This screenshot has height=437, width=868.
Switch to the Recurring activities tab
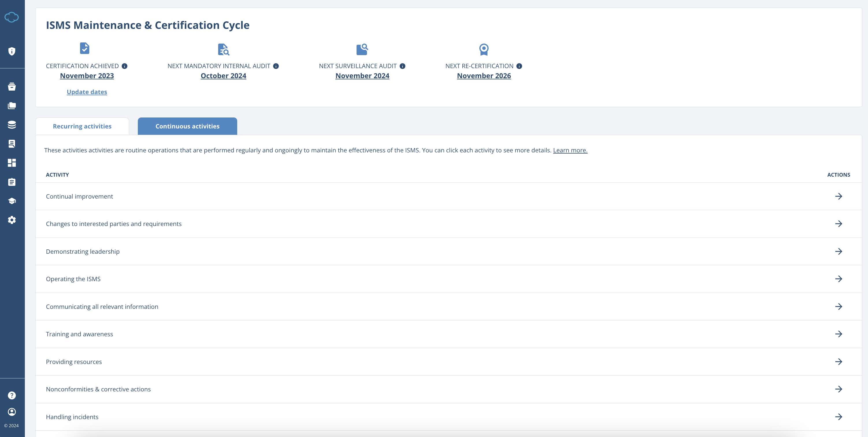tap(82, 126)
